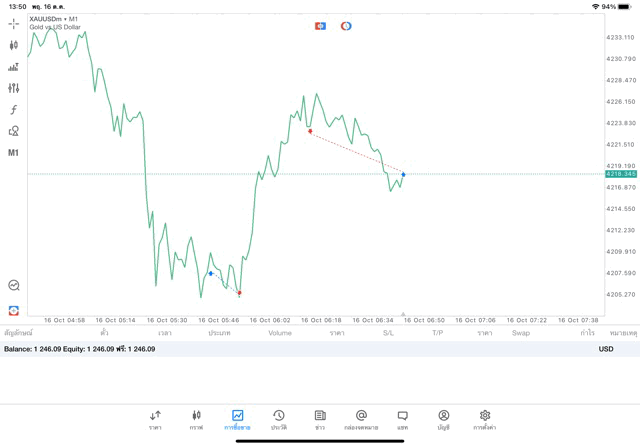Toggle the red-blue circular icon above the chart
The width and height of the screenshot is (640, 447).
346,26
